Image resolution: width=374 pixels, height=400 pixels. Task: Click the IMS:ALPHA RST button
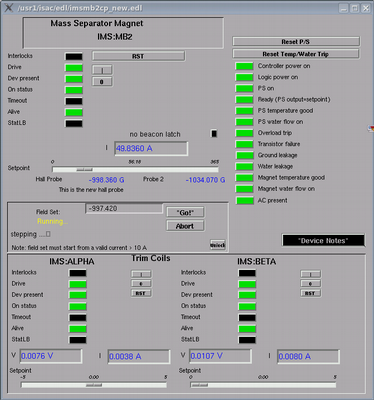(141, 293)
